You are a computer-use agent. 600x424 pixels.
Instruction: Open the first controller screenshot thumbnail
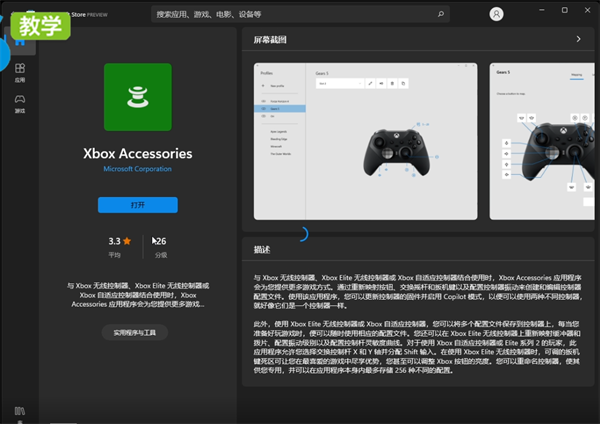[x=365, y=141]
